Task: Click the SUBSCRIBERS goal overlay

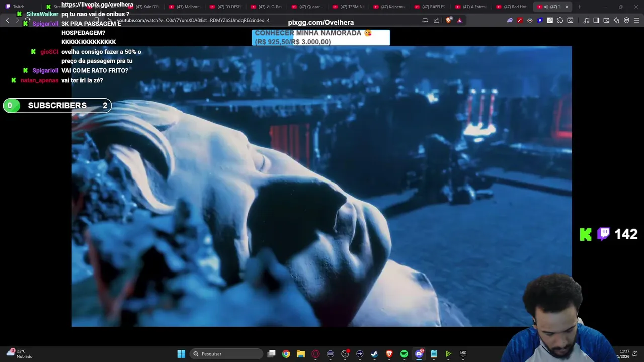Action: coord(57,106)
